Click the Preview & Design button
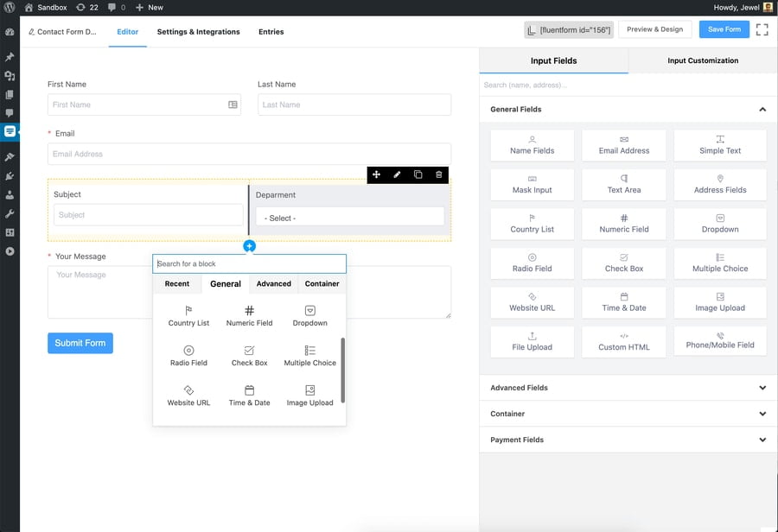 pos(654,29)
